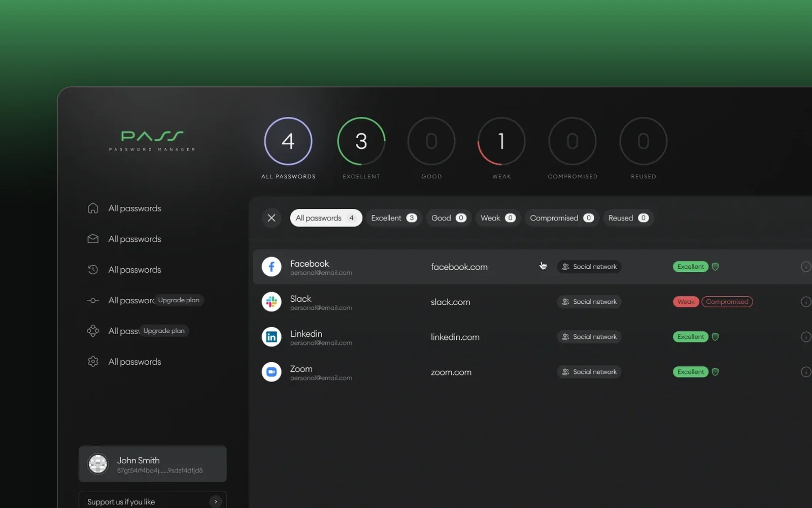This screenshot has width=812, height=508.
Task: Click the Weak progress circle showing 1
Action: (x=501, y=141)
